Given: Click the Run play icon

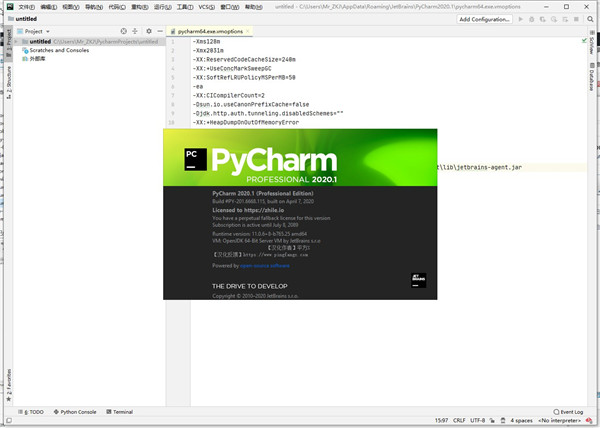Looking at the screenshot, I should [520, 19].
